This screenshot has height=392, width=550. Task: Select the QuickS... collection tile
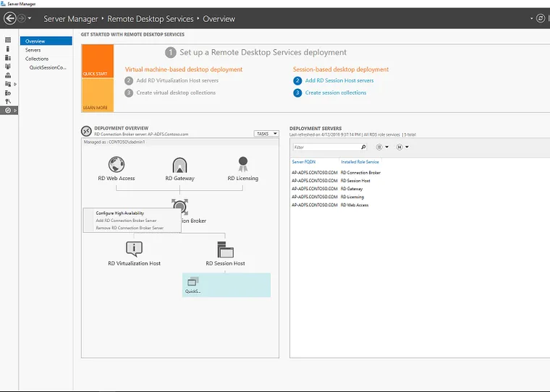pos(227,285)
